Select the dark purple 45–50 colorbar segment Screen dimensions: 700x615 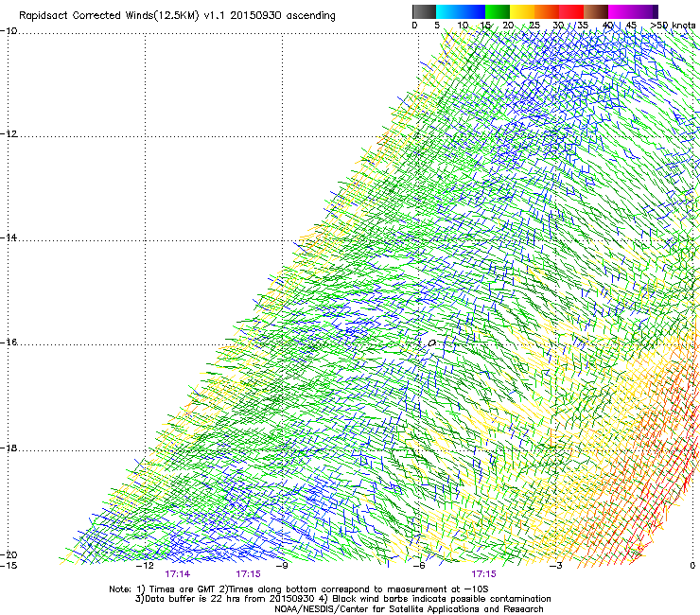pyautogui.click(x=645, y=11)
